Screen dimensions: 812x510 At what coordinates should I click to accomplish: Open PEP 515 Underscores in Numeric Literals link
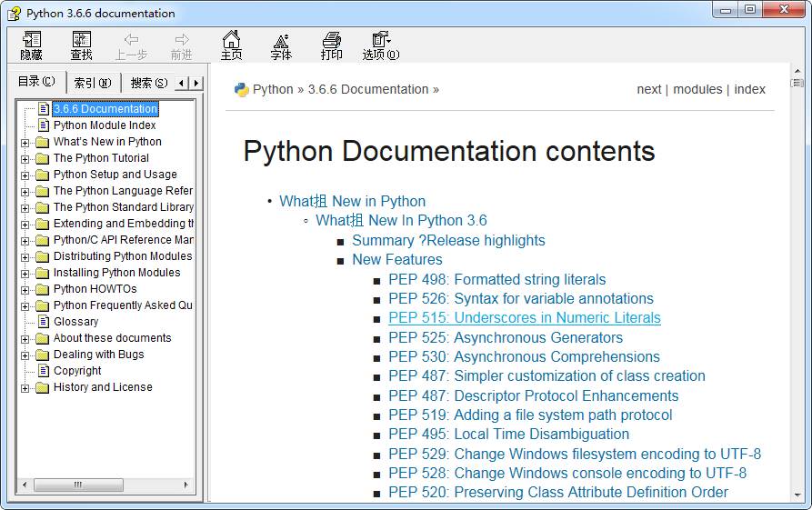(x=524, y=318)
